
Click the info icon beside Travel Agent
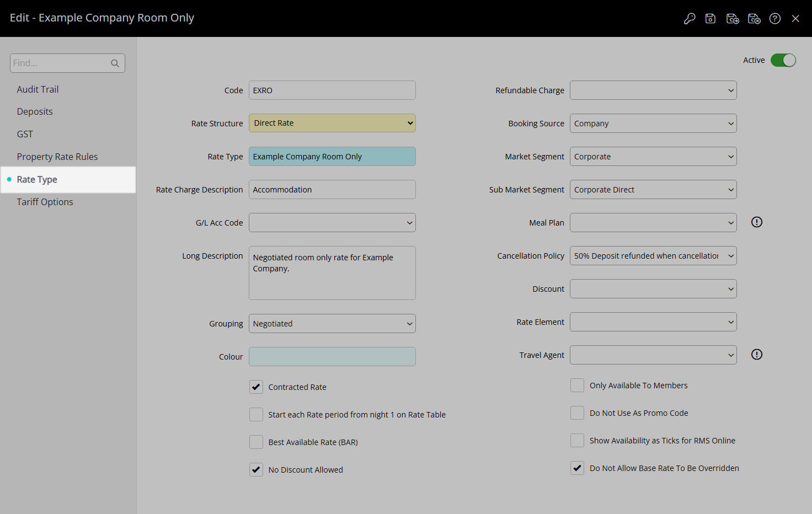coord(757,354)
